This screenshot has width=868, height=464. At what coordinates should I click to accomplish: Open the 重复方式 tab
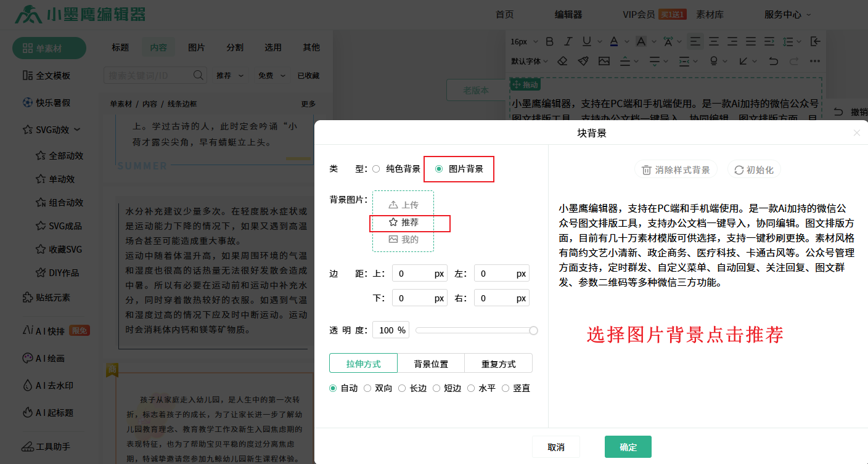pyautogui.click(x=498, y=364)
